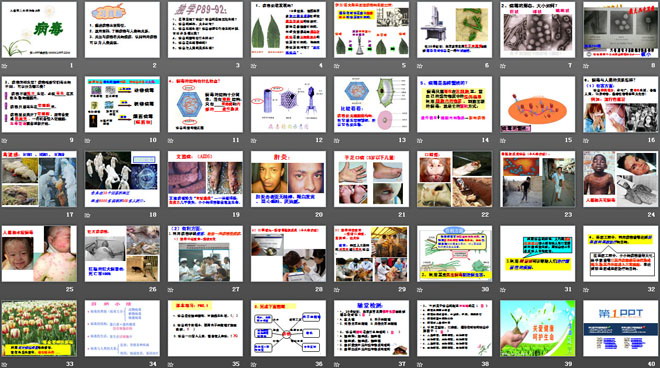
Task: Select slide 25 showing baby with measles rash
Action: [x=39, y=253]
